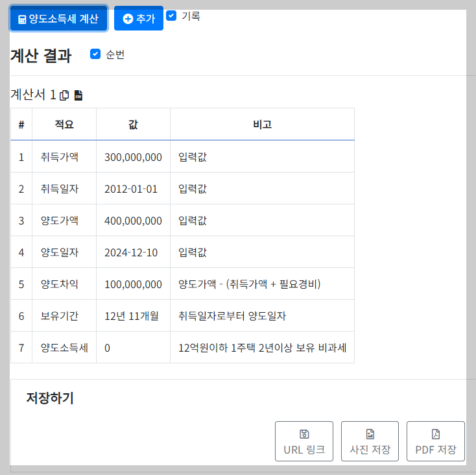The image size is (476, 475).
Task: Click the 12년 11개월 cell
Action: tap(133, 316)
